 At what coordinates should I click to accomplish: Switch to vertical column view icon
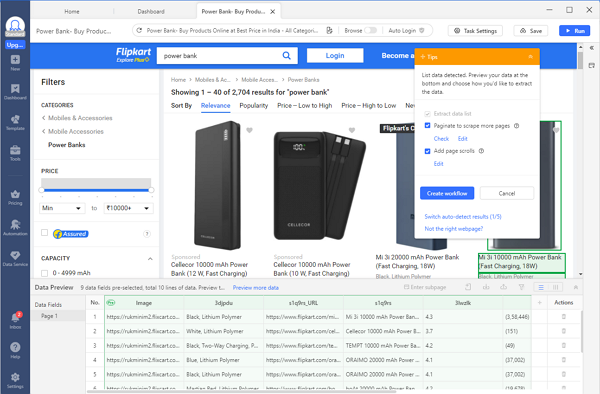click(x=555, y=287)
